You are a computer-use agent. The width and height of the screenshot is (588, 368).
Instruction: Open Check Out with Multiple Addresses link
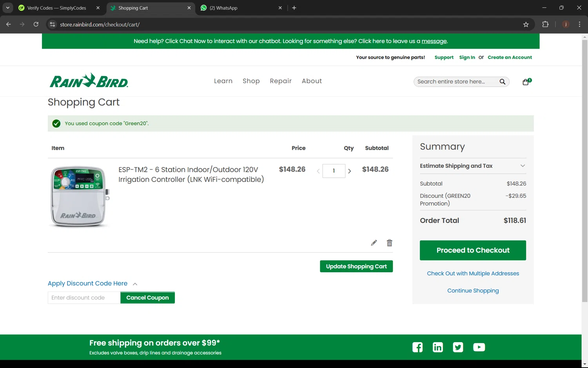pyautogui.click(x=473, y=273)
